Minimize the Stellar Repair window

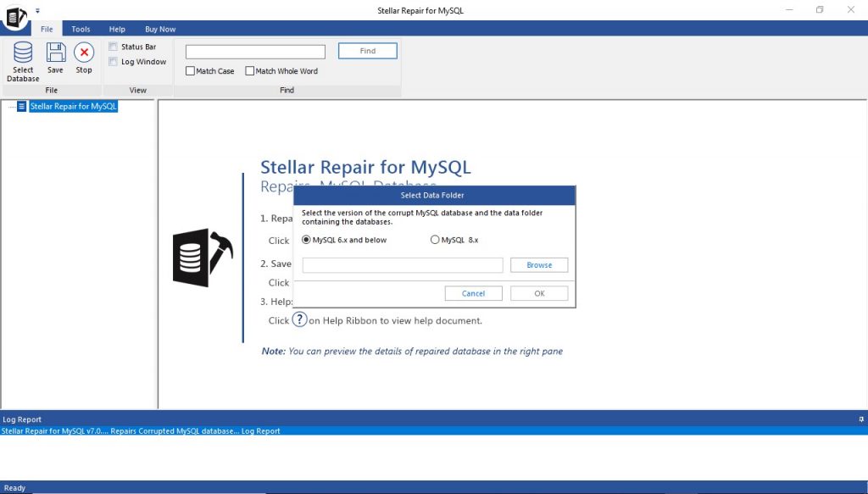point(789,10)
